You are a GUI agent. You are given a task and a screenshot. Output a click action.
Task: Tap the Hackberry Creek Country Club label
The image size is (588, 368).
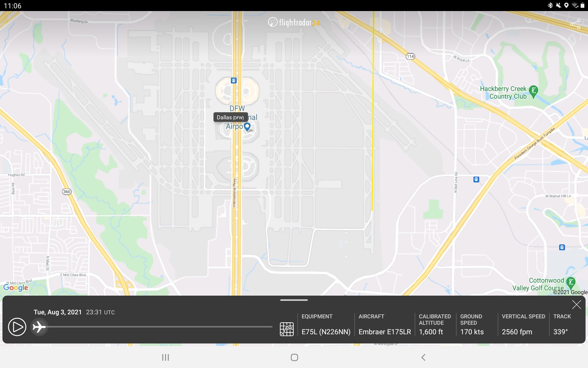[503, 92]
